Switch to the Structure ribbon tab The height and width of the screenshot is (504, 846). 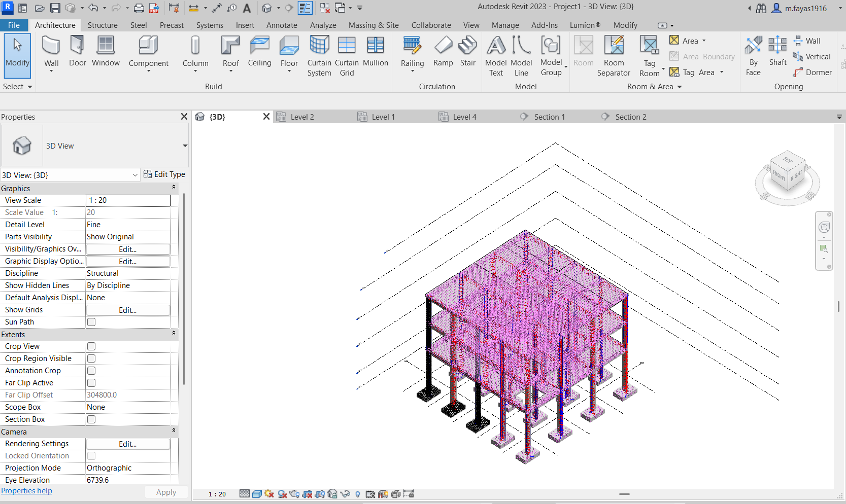pyautogui.click(x=103, y=25)
